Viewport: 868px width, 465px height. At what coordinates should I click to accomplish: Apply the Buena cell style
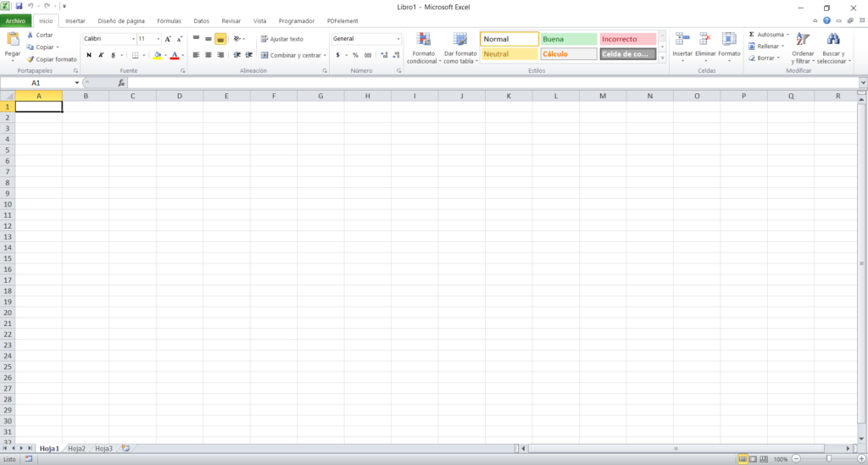pyautogui.click(x=569, y=39)
